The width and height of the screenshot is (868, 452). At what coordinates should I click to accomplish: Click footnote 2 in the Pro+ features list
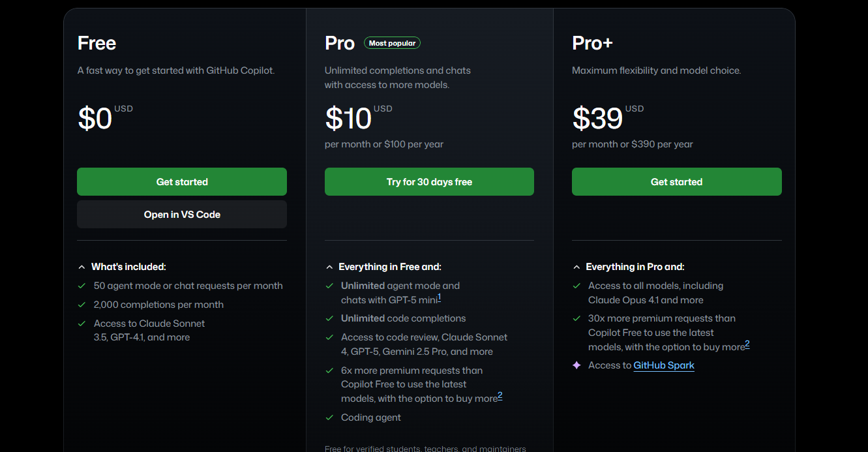747,344
